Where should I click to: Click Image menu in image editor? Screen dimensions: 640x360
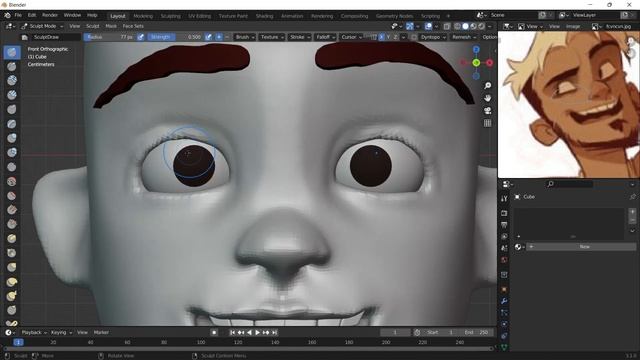click(x=573, y=26)
